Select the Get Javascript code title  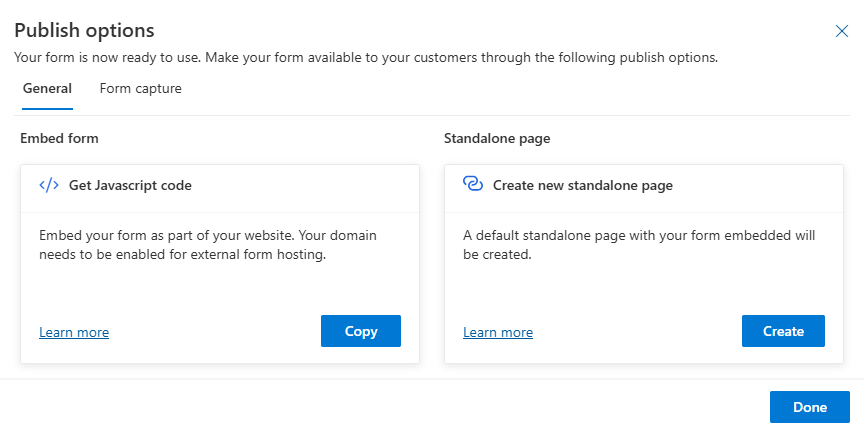(x=130, y=185)
